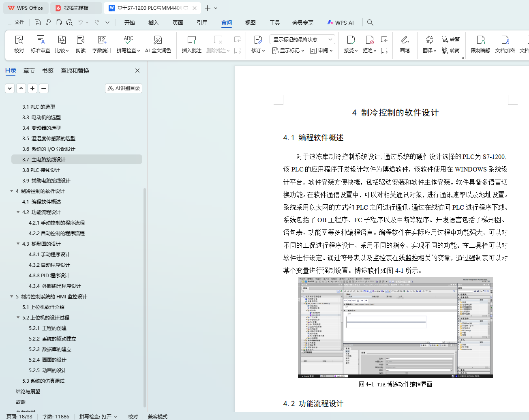
Task: Open the 审阅 pane dropdown
Action: tap(321, 51)
